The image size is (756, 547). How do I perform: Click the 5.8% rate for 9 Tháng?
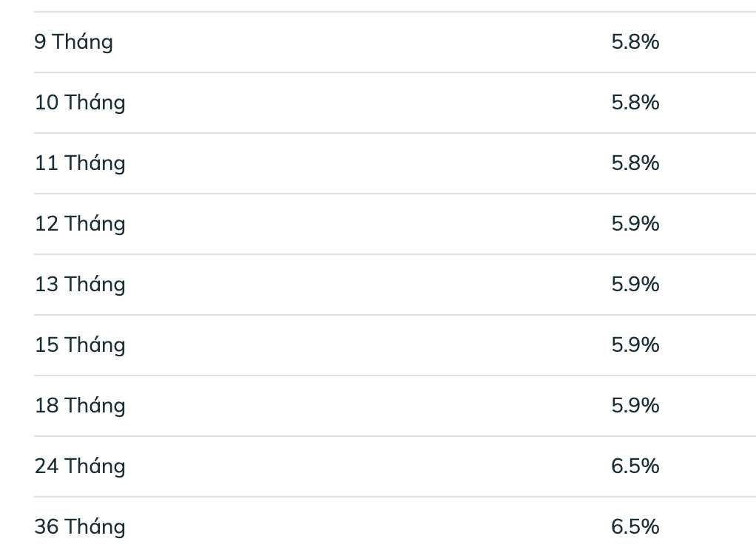point(635,42)
